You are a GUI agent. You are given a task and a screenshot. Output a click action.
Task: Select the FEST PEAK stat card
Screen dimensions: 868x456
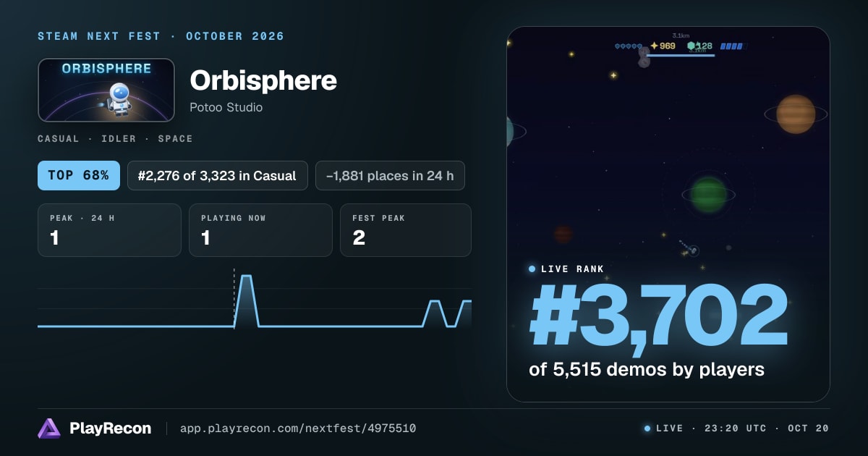click(x=406, y=230)
